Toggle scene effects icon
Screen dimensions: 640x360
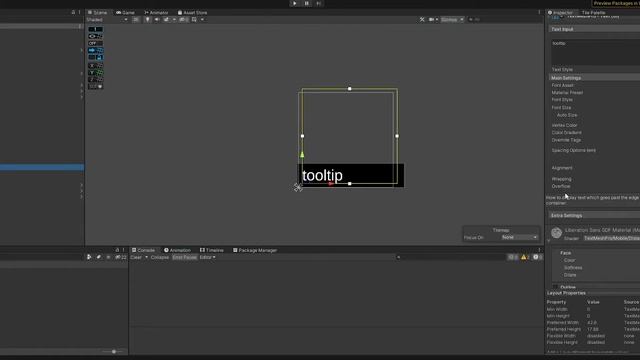click(166, 20)
